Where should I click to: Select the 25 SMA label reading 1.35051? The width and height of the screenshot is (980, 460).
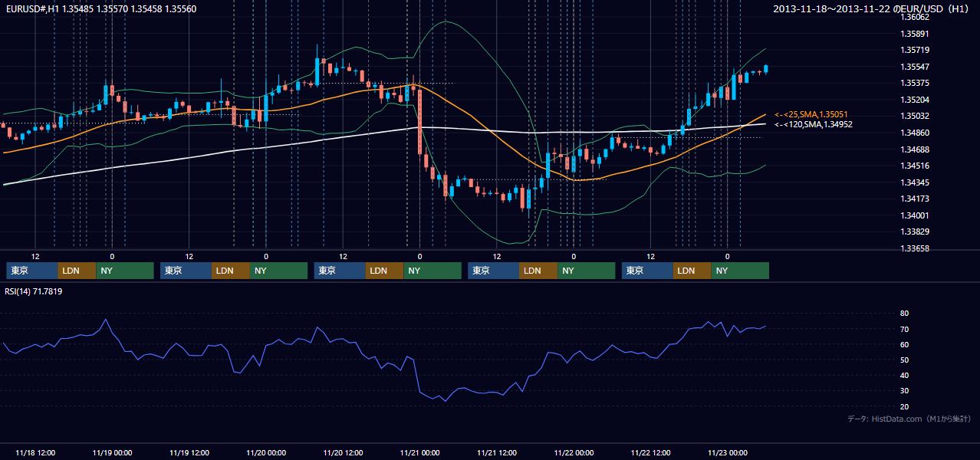click(812, 114)
